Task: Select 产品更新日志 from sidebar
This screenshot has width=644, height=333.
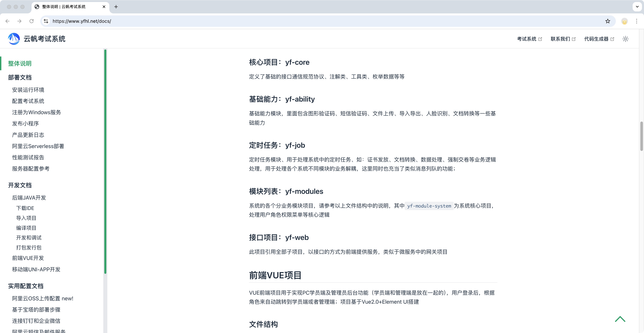Action: coord(28,135)
